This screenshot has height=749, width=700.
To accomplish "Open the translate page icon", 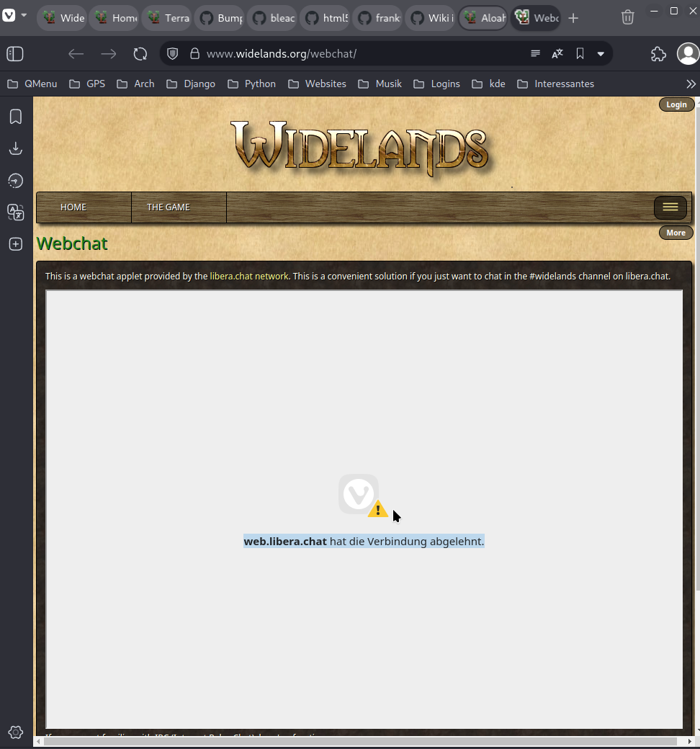I will click(557, 53).
